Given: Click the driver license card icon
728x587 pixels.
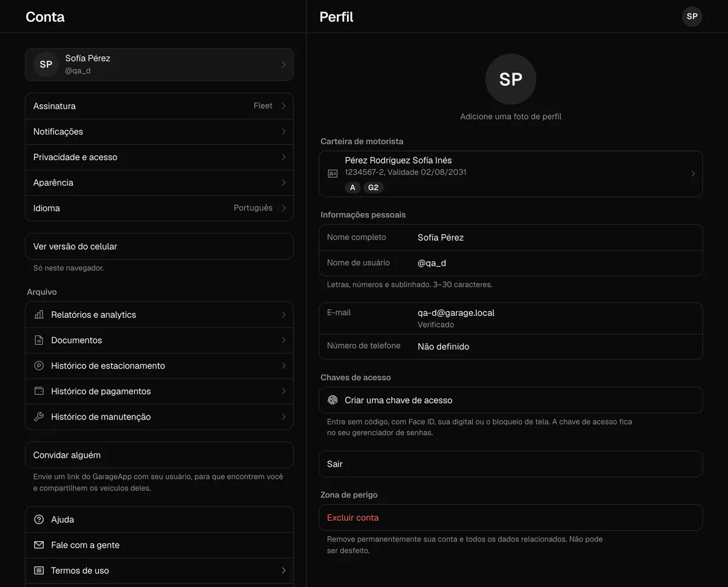Looking at the screenshot, I should click(332, 173).
